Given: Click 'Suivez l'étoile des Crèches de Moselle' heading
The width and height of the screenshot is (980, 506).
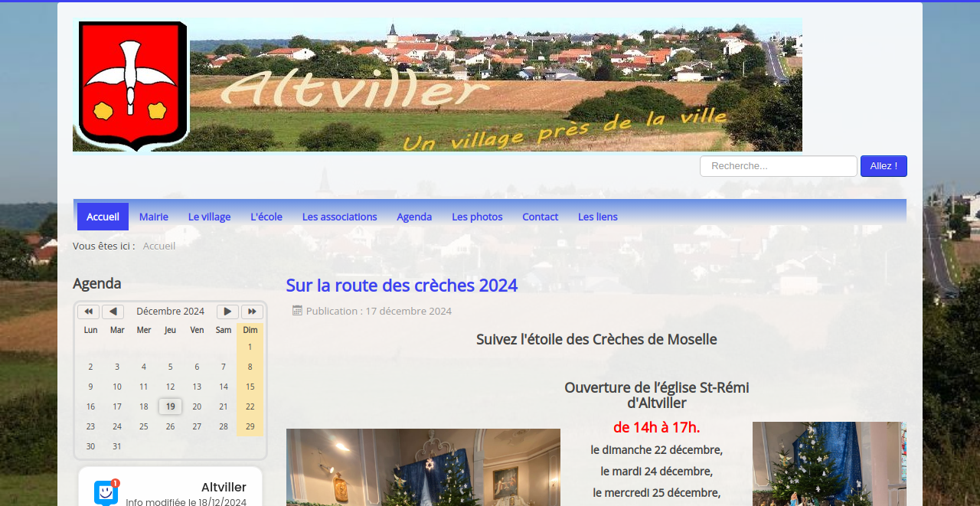Looking at the screenshot, I should (x=596, y=339).
